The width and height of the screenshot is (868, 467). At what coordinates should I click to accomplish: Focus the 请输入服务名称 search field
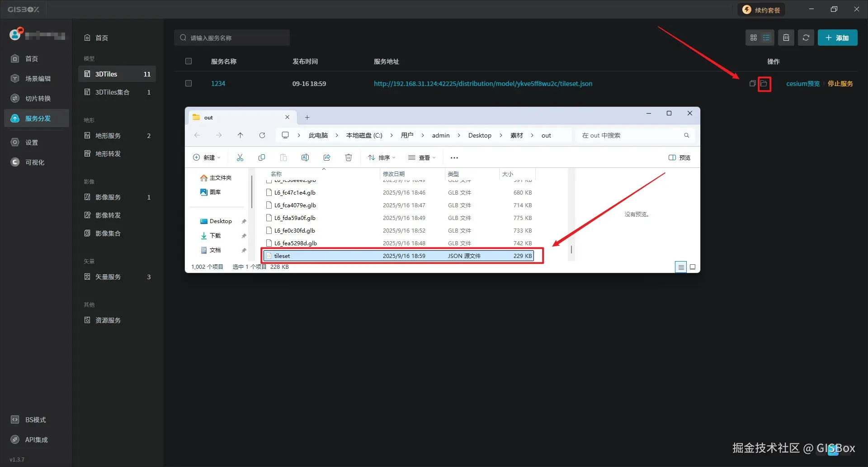point(232,38)
